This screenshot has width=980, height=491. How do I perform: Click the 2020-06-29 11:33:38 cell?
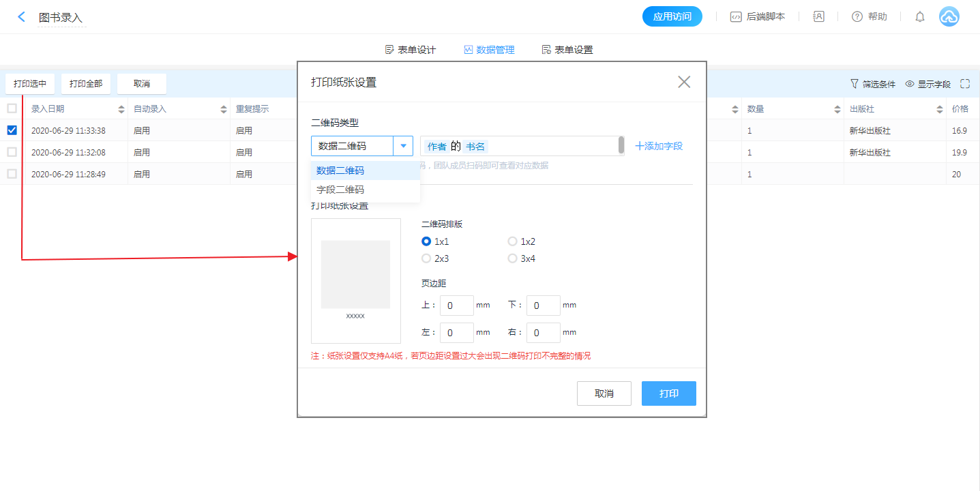click(68, 130)
